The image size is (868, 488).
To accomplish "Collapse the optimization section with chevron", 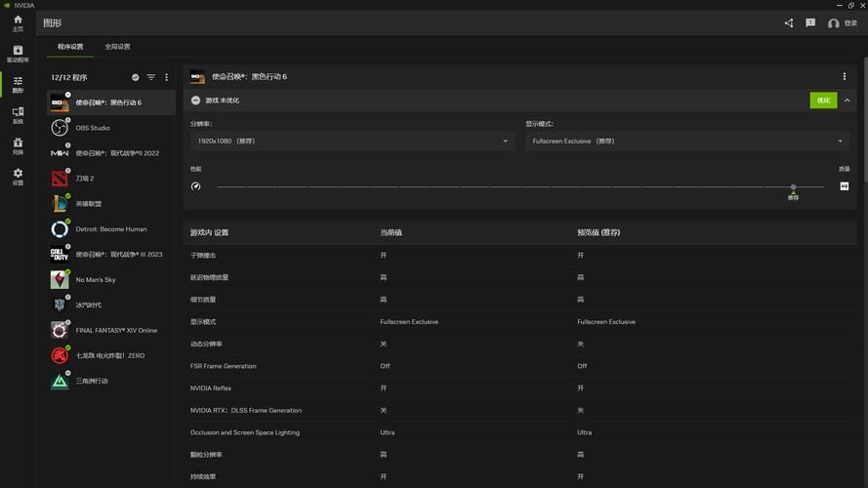I will [847, 101].
